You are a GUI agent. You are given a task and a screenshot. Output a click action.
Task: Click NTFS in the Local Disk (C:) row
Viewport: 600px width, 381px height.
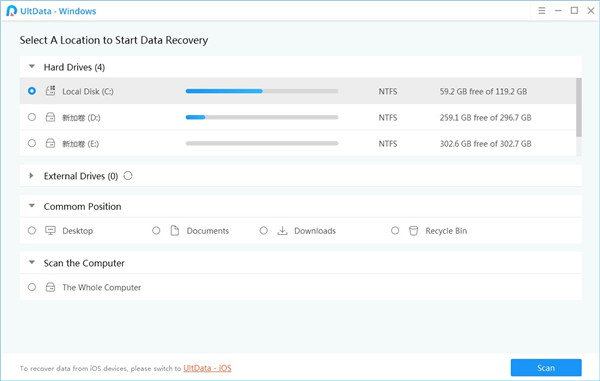coord(388,91)
